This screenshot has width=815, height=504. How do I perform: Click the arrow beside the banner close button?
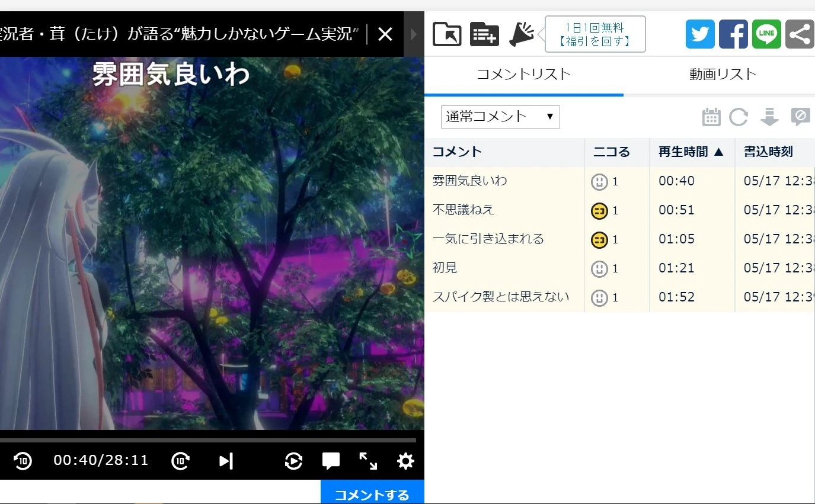point(414,34)
